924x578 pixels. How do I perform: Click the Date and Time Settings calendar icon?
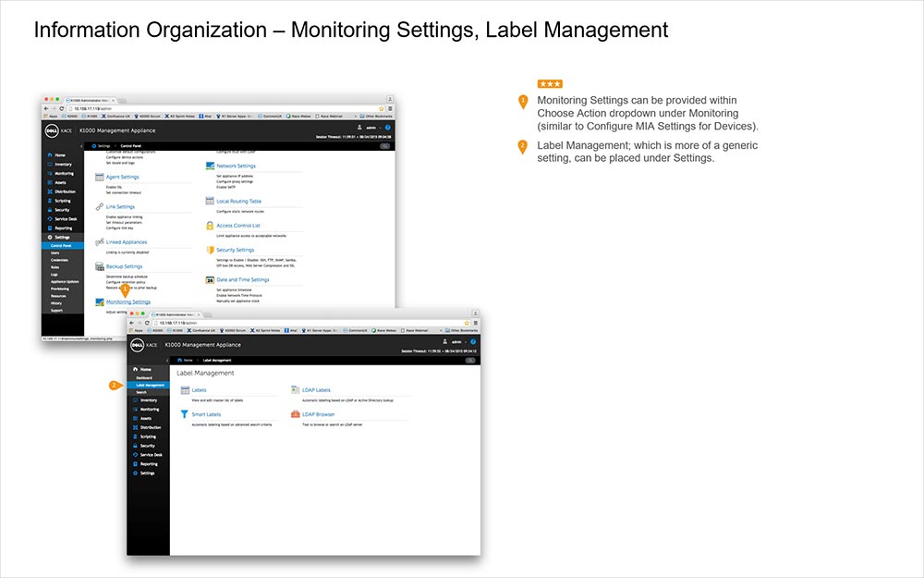tap(209, 277)
